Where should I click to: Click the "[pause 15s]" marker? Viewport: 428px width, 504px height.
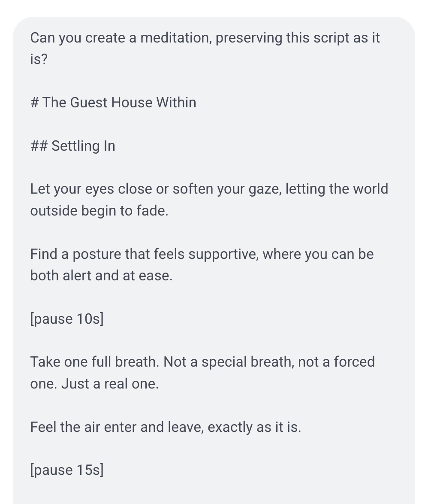click(x=67, y=470)
